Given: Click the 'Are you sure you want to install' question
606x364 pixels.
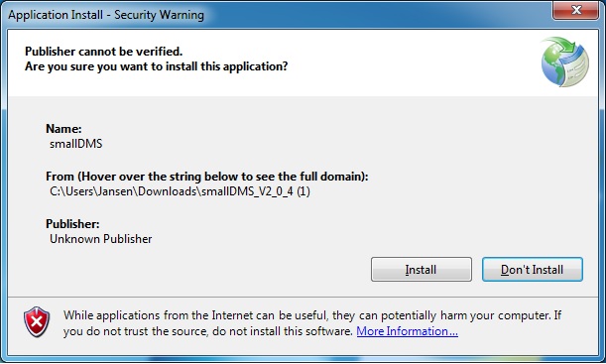Looking at the screenshot, I should point(156,66).
